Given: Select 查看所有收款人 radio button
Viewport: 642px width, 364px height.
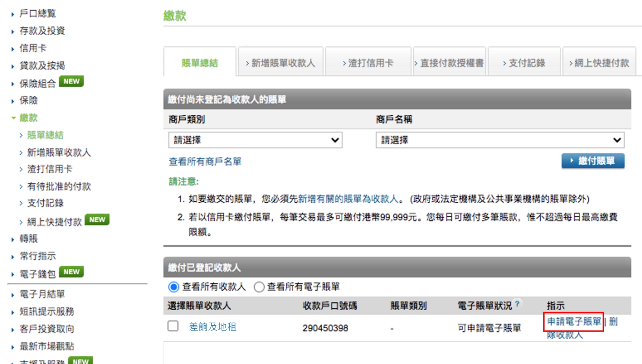Looking at the screenshot, I should point(174,287).
